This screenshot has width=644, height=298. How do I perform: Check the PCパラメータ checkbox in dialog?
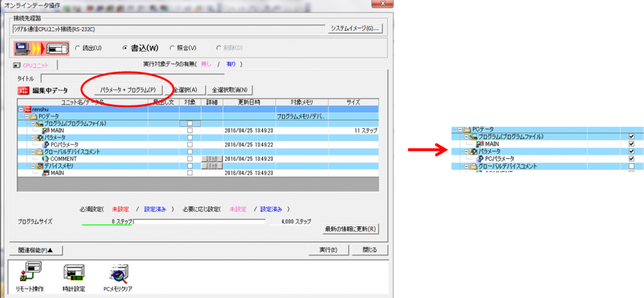pyautogui.click(x=190, y=145)
